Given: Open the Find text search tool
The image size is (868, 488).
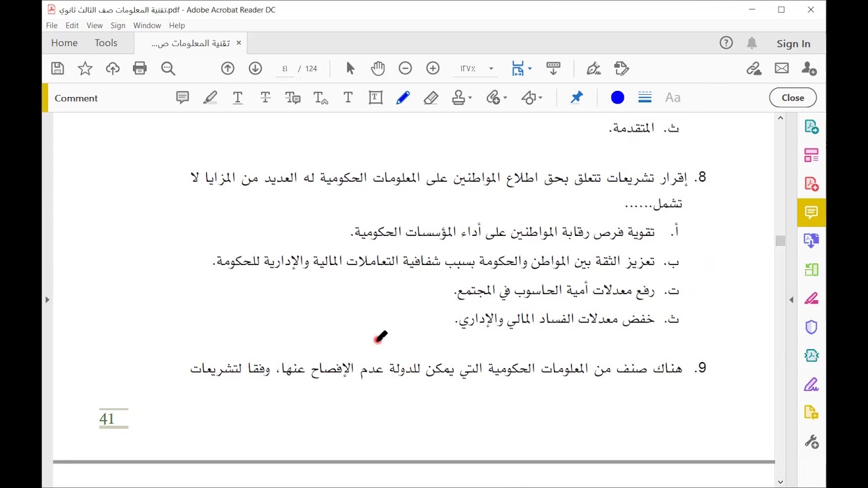Looking at the screenshot, I should [x=168, y=68].
